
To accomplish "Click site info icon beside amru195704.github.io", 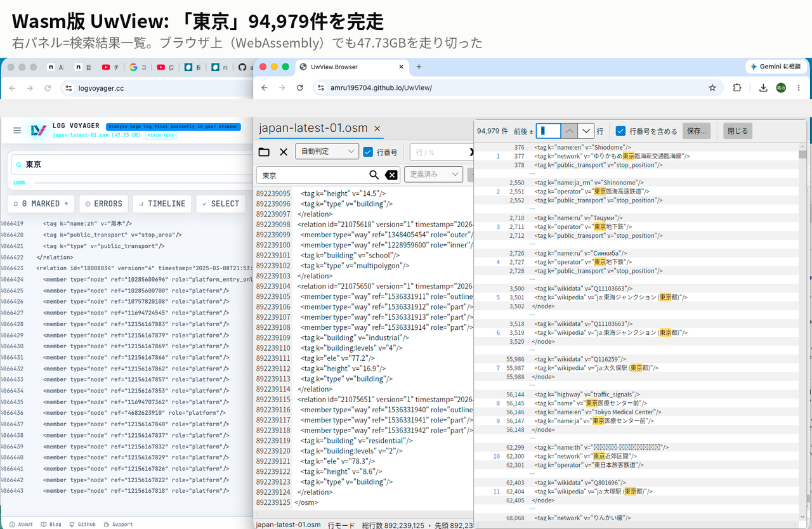I will (320, 88).
